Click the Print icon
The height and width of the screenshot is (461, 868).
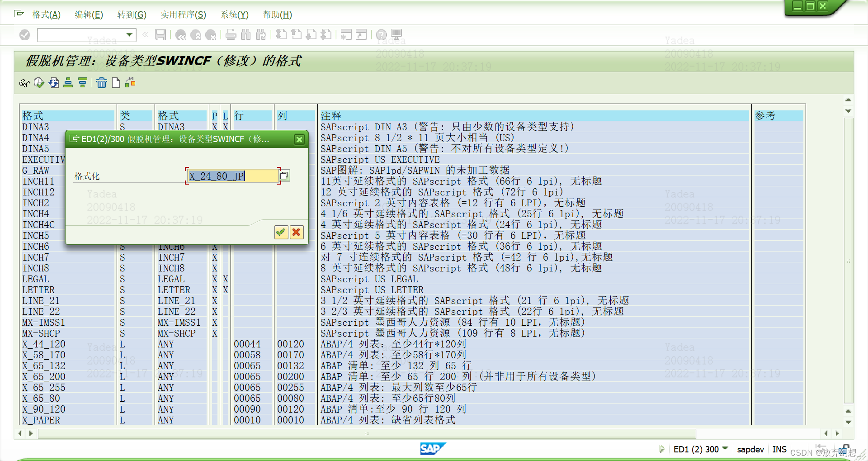231,35
